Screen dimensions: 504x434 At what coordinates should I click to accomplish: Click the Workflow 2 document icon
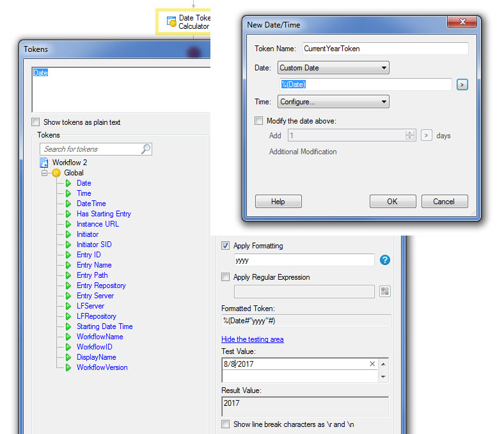[x=44, y=163]
